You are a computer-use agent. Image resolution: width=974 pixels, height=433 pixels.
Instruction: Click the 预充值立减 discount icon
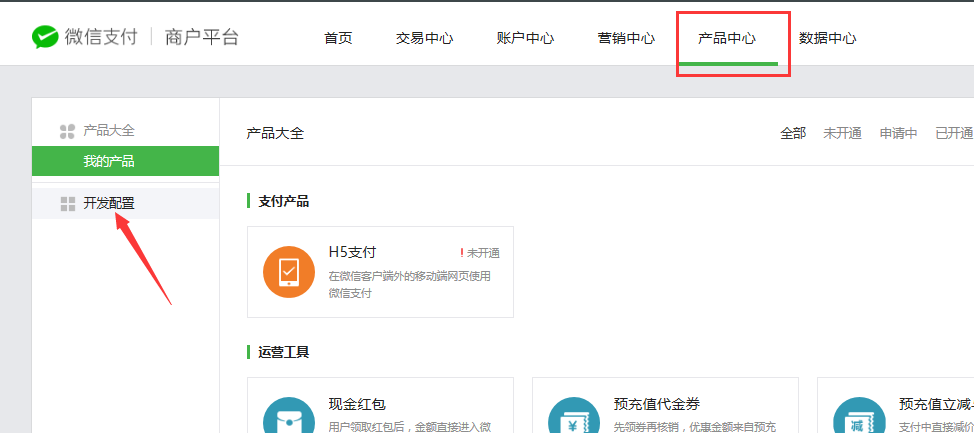(x=858, y=420)
